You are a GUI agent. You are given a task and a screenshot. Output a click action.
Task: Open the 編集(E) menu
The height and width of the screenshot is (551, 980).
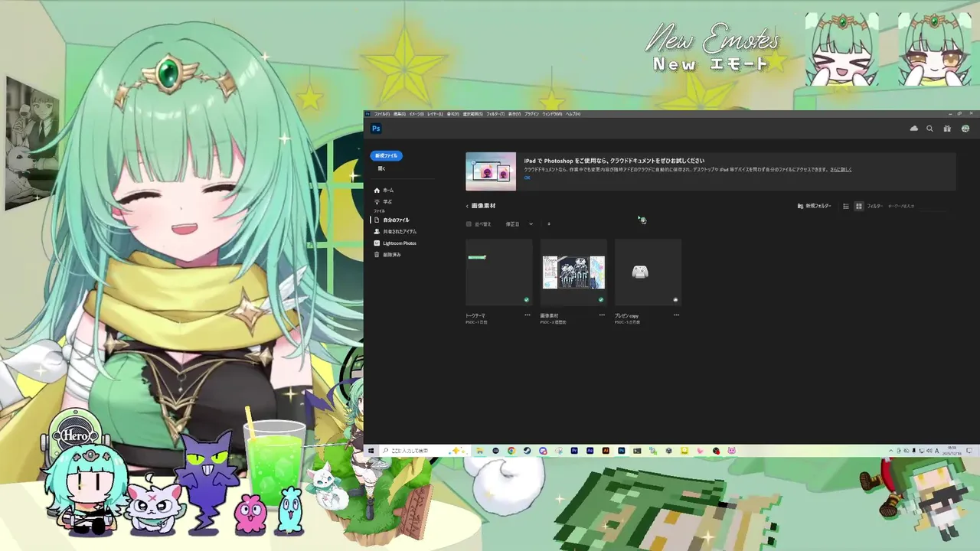click(x=400, y=114)
